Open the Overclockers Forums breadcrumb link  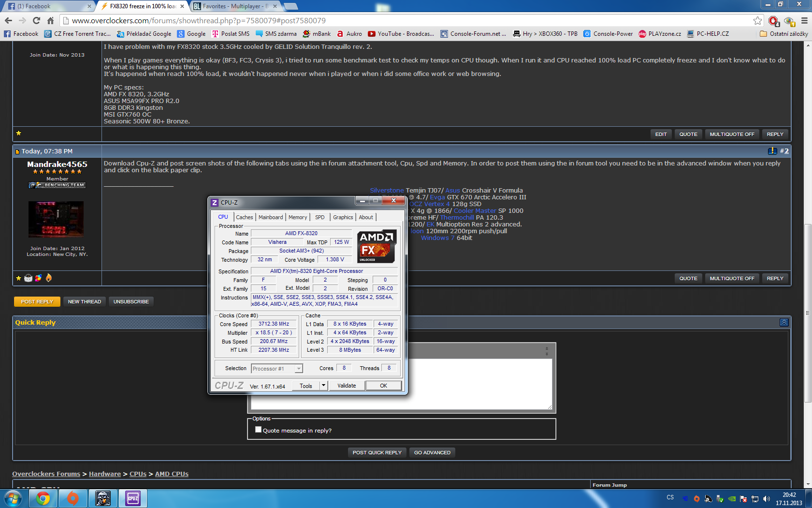[x=46, y=474]
